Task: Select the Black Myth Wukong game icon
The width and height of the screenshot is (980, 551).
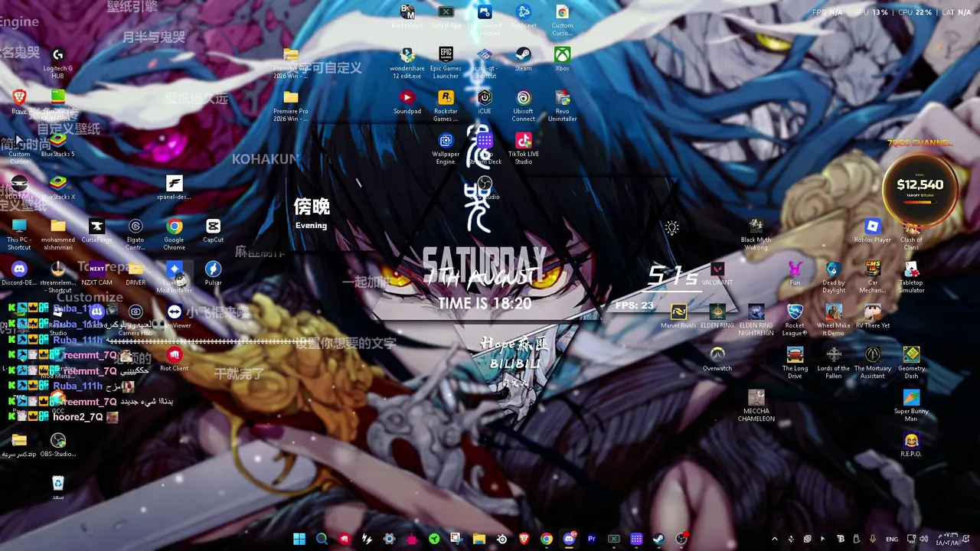Action: point(756,234)
